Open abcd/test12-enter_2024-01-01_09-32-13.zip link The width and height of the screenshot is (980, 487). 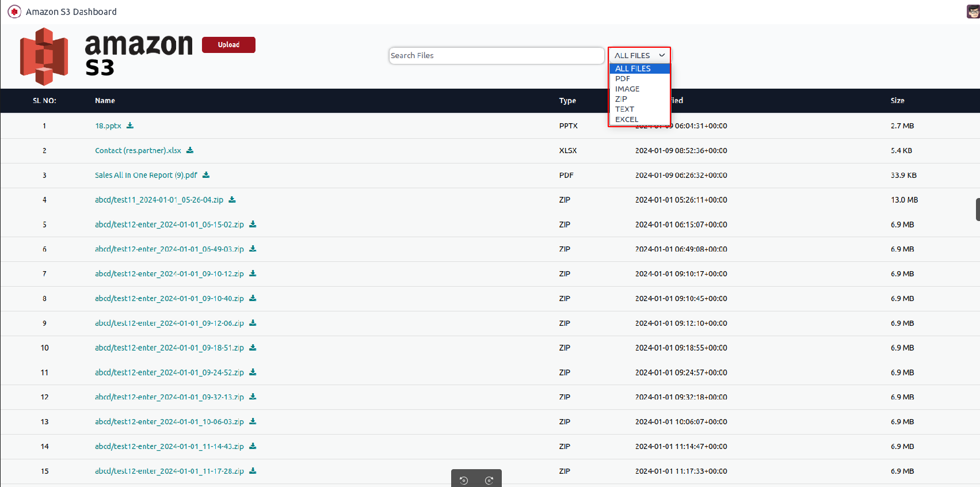pyautogui.click(x=169, y=397)
